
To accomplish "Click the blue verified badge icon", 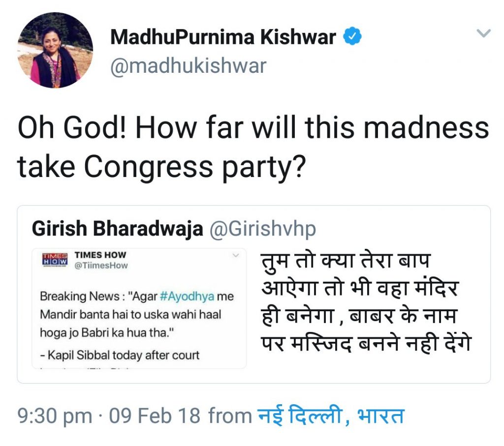I will coord(352,36).
